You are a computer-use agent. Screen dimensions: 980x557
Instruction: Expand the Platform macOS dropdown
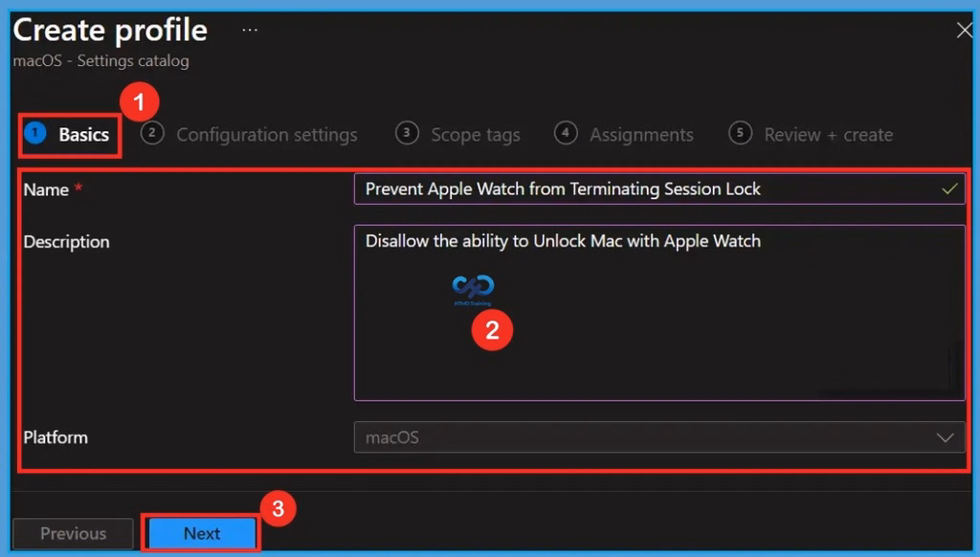659,437
